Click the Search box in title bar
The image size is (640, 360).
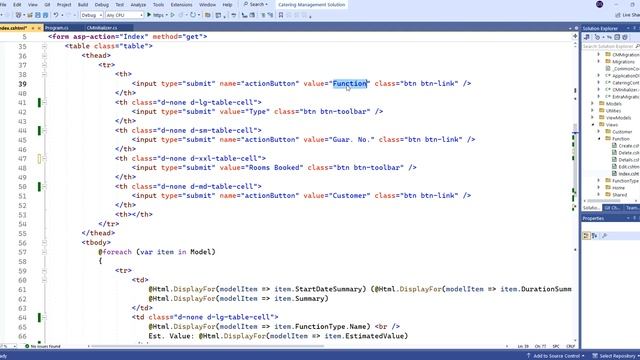[256, 4]
